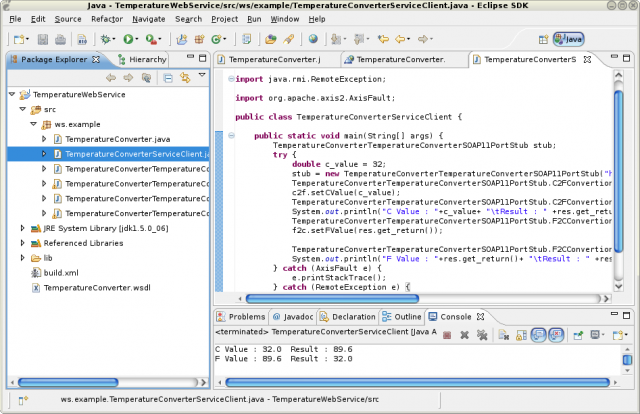Open the Display Selected Console dropdown

click(x=603, y=335)
